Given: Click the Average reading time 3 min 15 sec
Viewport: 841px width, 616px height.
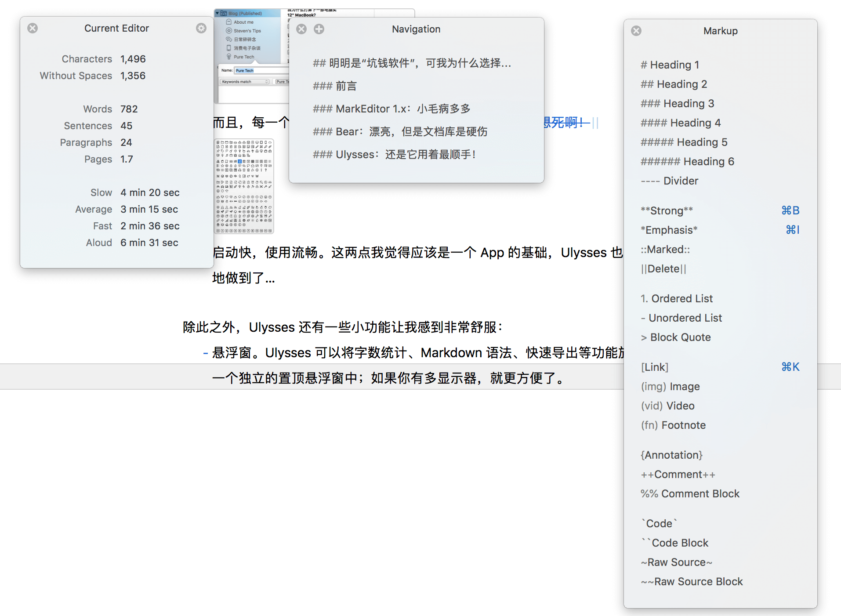Looking at the screenshot, I should pos(149,209).
